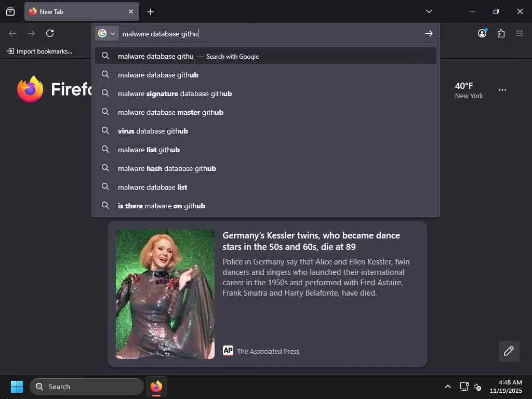532x399 pixels.
Task: Open the application hamburger menu
Action: tap(520, 33)
